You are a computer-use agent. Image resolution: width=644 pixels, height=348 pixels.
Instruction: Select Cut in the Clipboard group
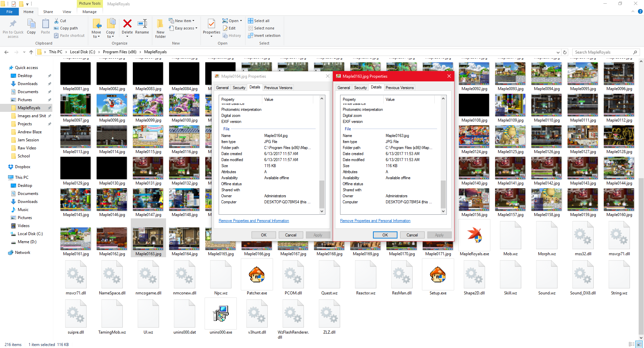(x=60, y=21)
